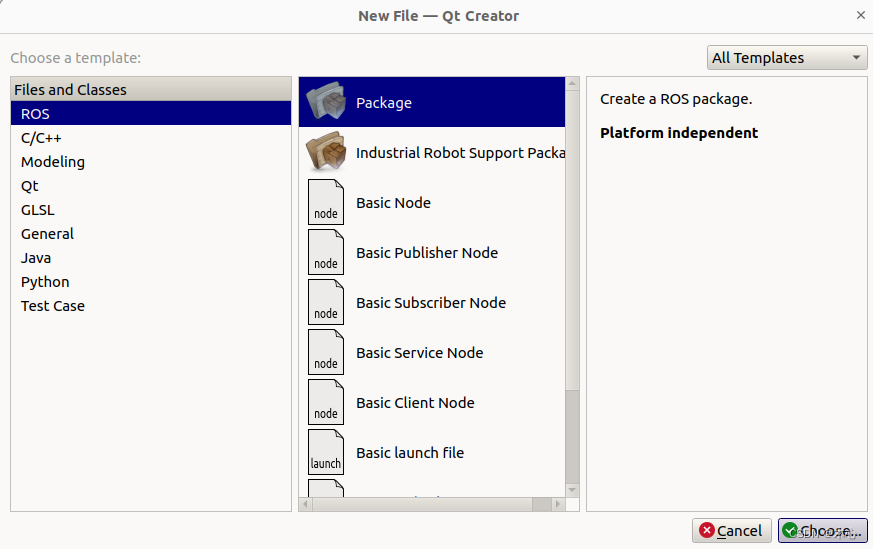Click the horizontal scroll right arrow

tap(558, 504)
